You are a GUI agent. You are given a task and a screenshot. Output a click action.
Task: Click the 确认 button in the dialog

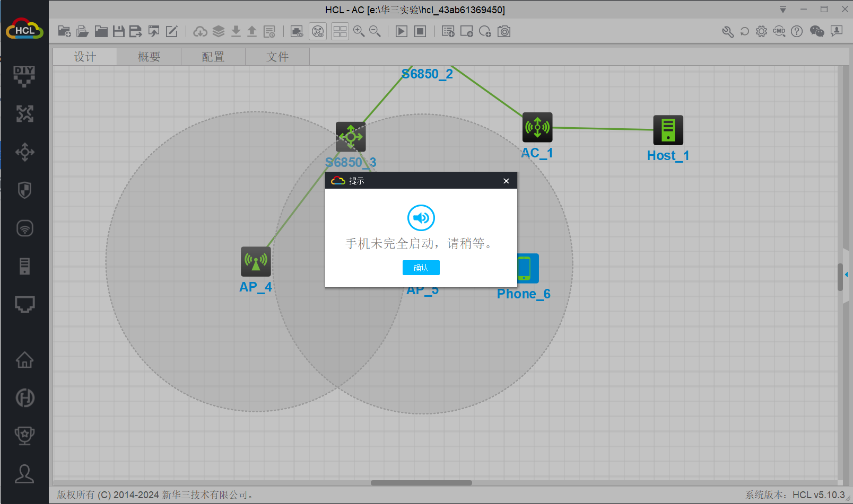pos(421,268)
